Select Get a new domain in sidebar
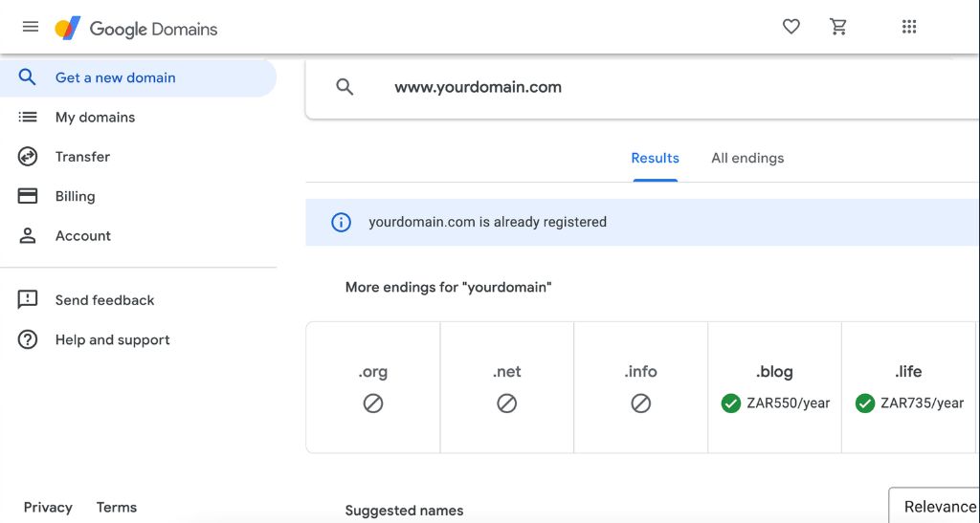 (x=115, y=77)
